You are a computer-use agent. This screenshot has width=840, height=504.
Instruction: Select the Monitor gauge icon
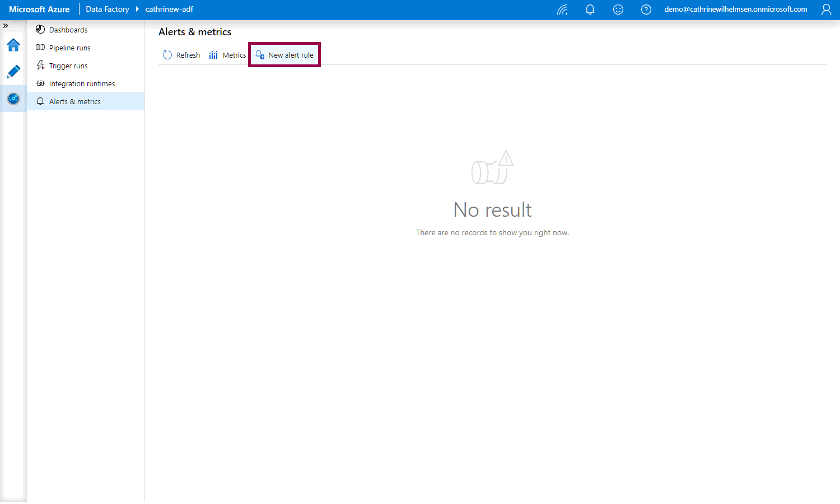point(13,99)
